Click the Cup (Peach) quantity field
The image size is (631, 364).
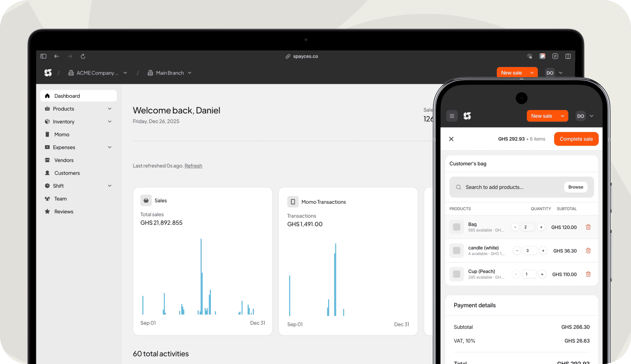pyautogui.click(x=529, y=274)
